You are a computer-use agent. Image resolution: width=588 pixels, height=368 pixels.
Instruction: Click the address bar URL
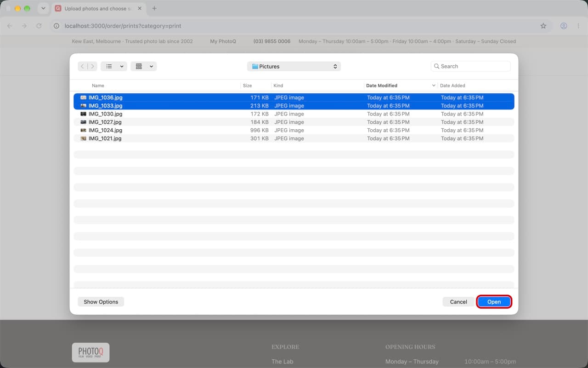(x=123, y=26)
